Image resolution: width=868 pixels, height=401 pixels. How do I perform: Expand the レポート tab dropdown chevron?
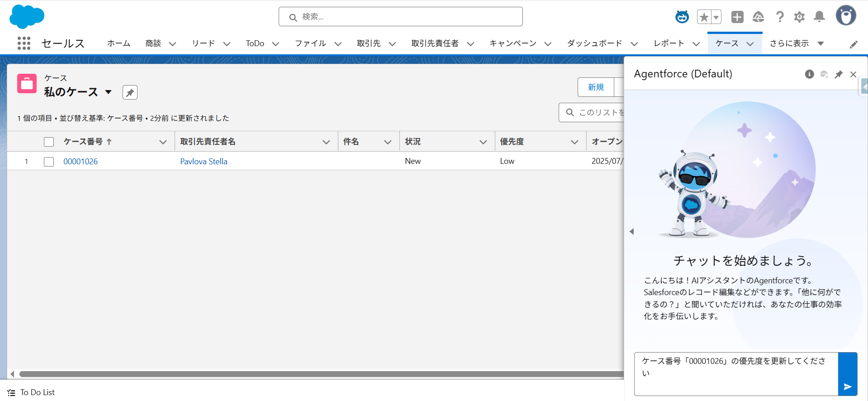click(x=696, y=44)
